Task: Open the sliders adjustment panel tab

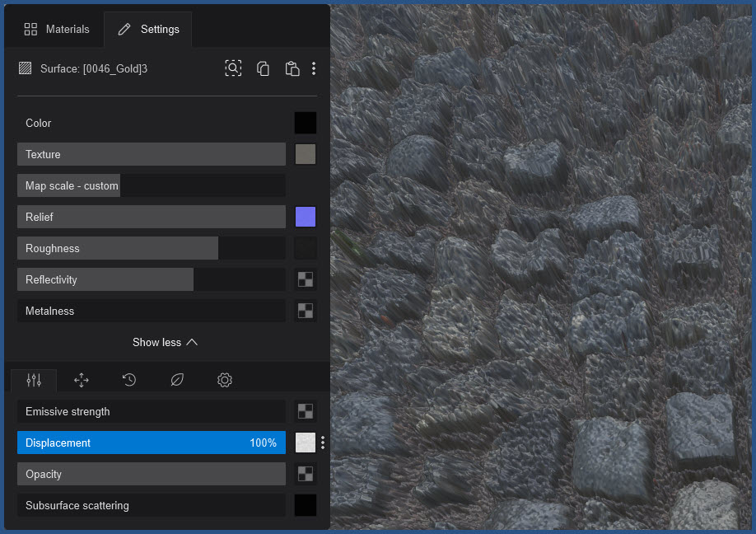Action: coord(33,380)
